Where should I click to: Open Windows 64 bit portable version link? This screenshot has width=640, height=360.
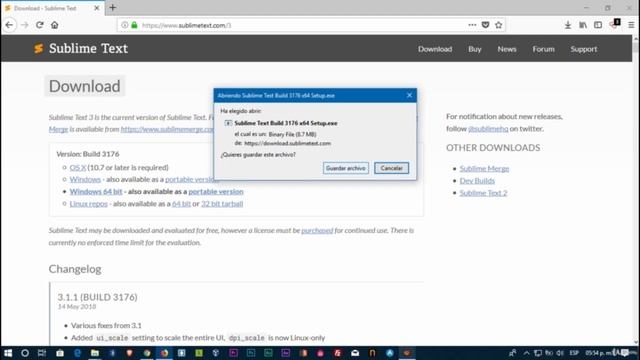pyautogui.click(x=216, y=191)
